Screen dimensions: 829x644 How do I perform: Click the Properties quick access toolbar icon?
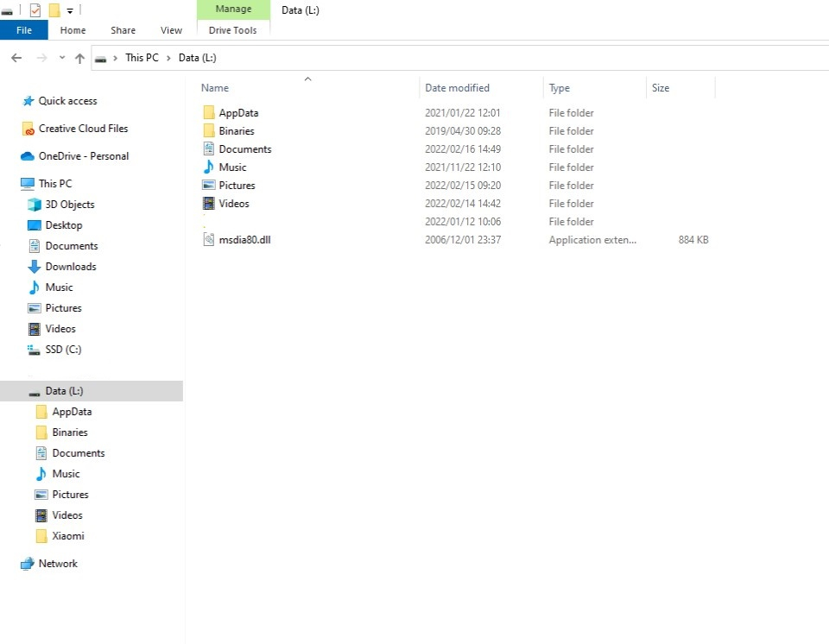35,10
